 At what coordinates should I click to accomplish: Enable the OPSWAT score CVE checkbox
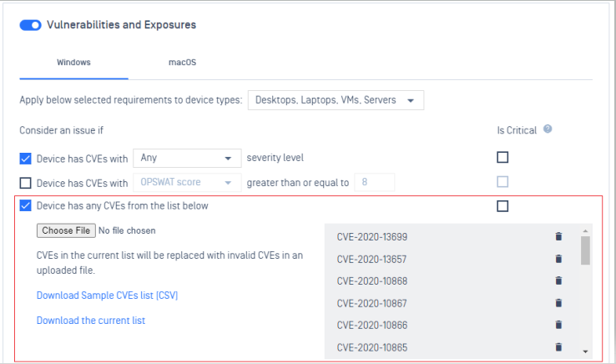(25, 183)
